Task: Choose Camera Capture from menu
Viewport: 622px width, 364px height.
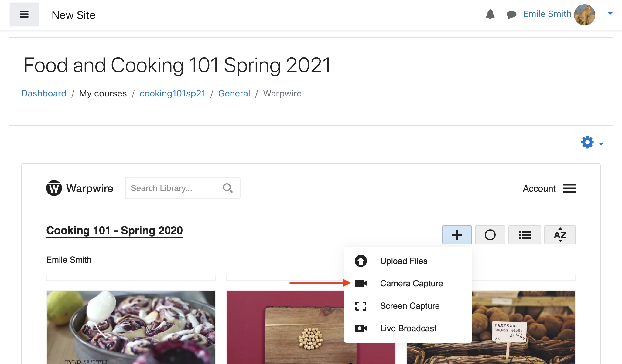Action: (x=411, y=283)
